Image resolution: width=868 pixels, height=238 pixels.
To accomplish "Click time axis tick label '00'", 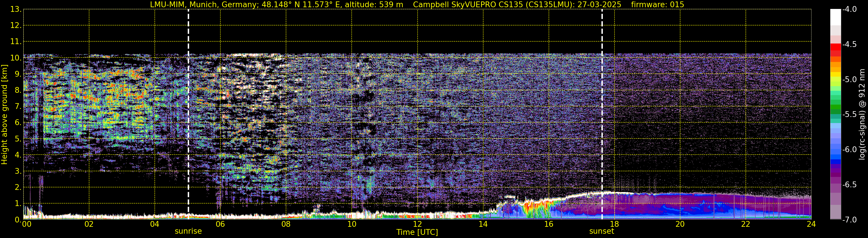I will pos(26,224).
